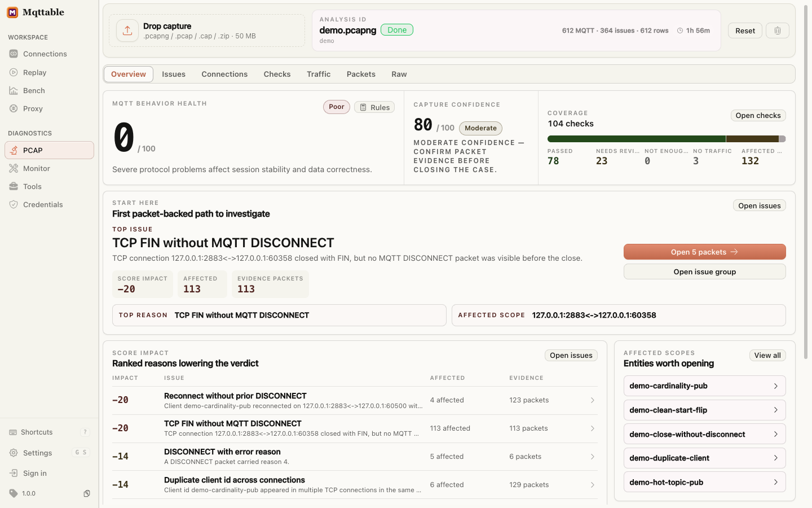Screen dimensions: 812x508
Task: Expand the Reconnect without prior DISCONNECT row chevron
Action: coord(592,400)
